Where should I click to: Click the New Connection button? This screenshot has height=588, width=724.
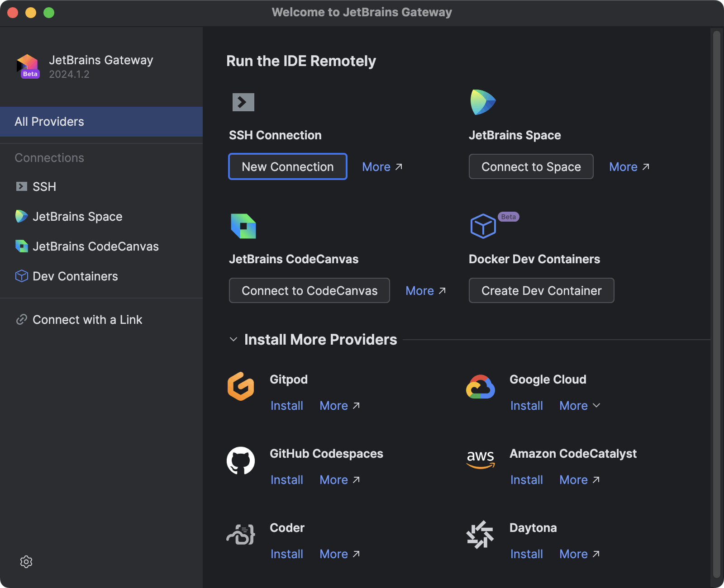(x=288, y=166)
